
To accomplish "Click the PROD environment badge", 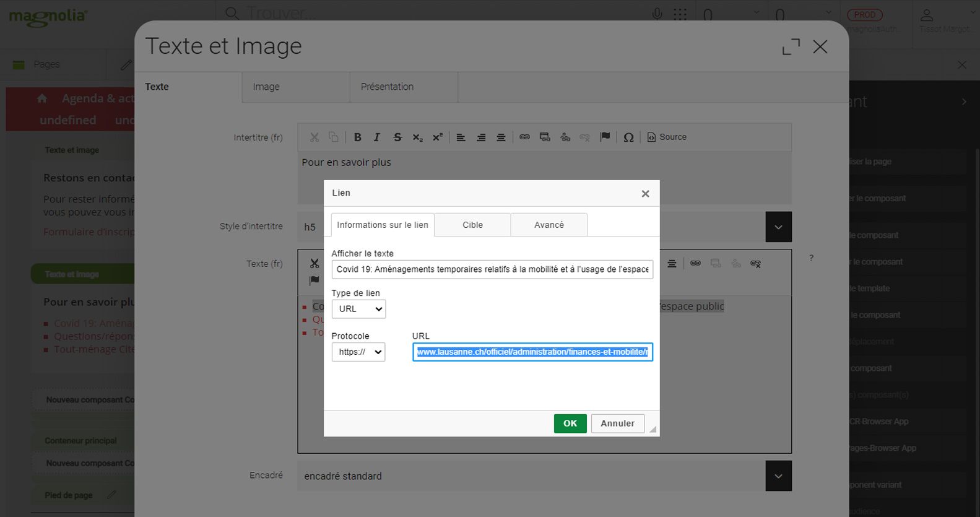I will (864, 15).
